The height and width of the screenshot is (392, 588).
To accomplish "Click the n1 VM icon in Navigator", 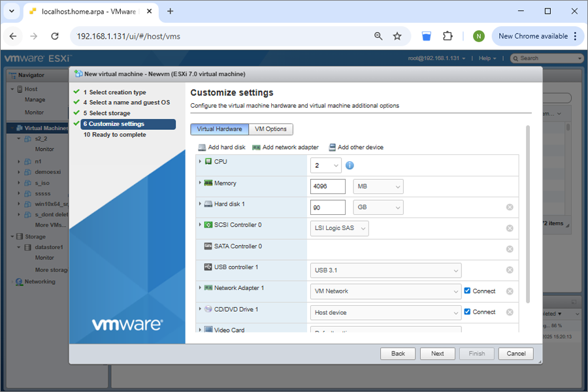I will pyautogui.click(x=27, y=161).
